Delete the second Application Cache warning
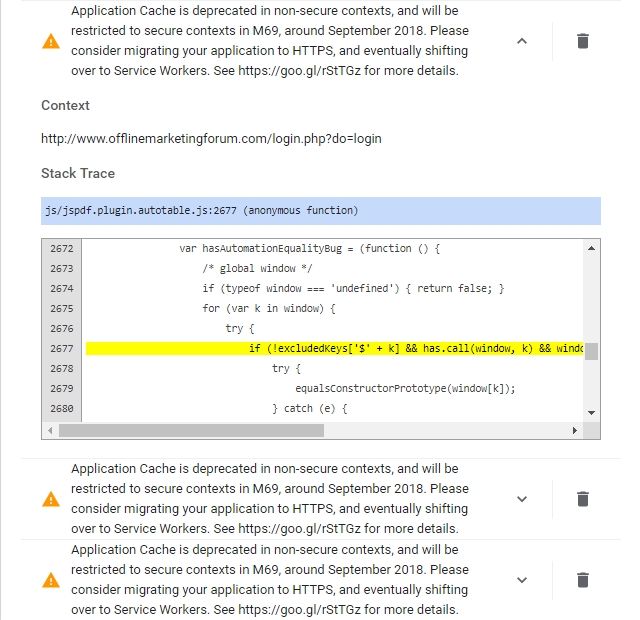The width and height of the screenshot is (640, 620). pos(583,499)
